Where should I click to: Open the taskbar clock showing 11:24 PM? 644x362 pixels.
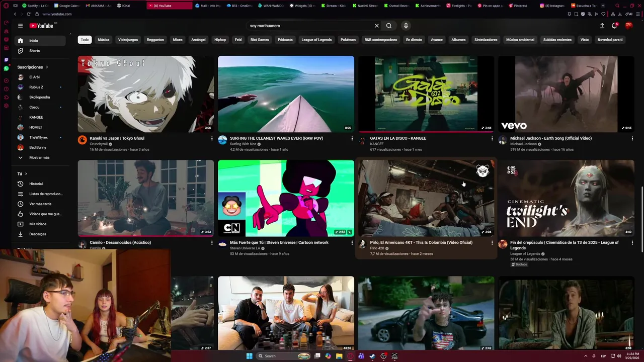632,356
